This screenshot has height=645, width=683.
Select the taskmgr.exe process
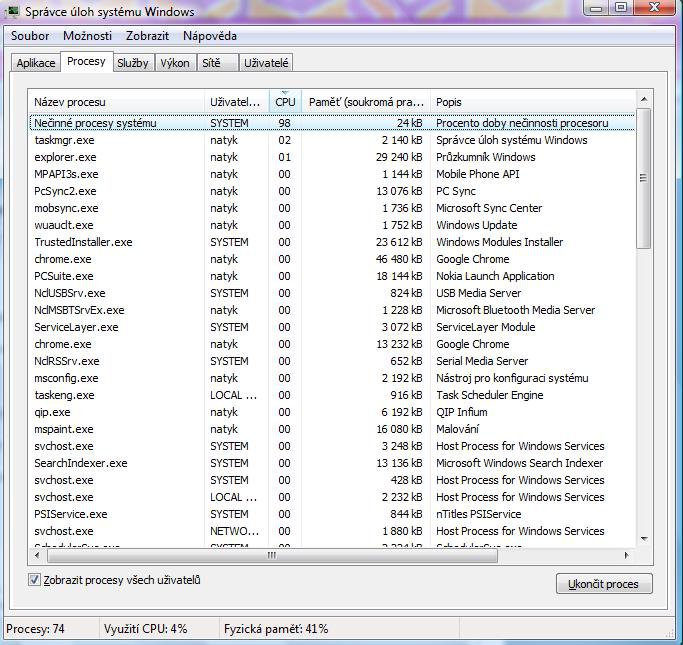click(332, 140)
